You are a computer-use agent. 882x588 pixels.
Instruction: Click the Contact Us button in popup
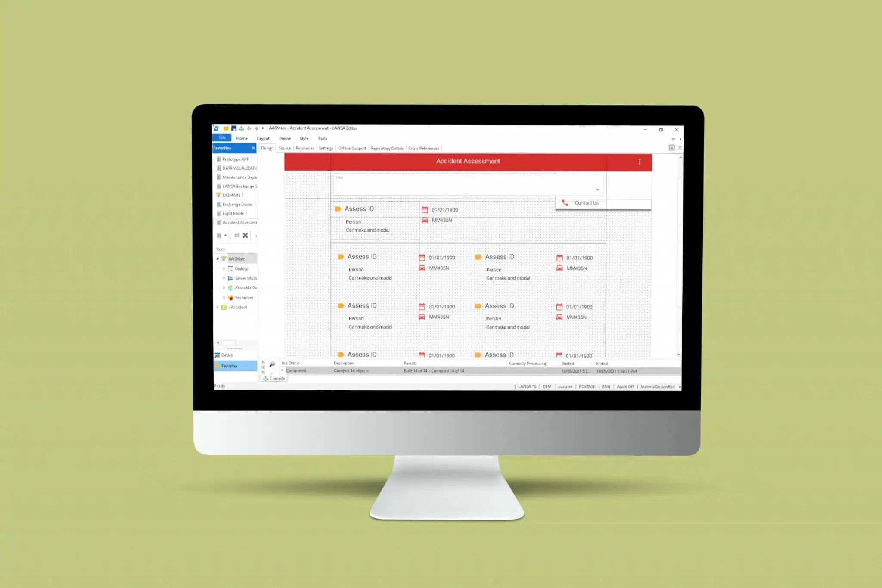[x=586, y=202]
